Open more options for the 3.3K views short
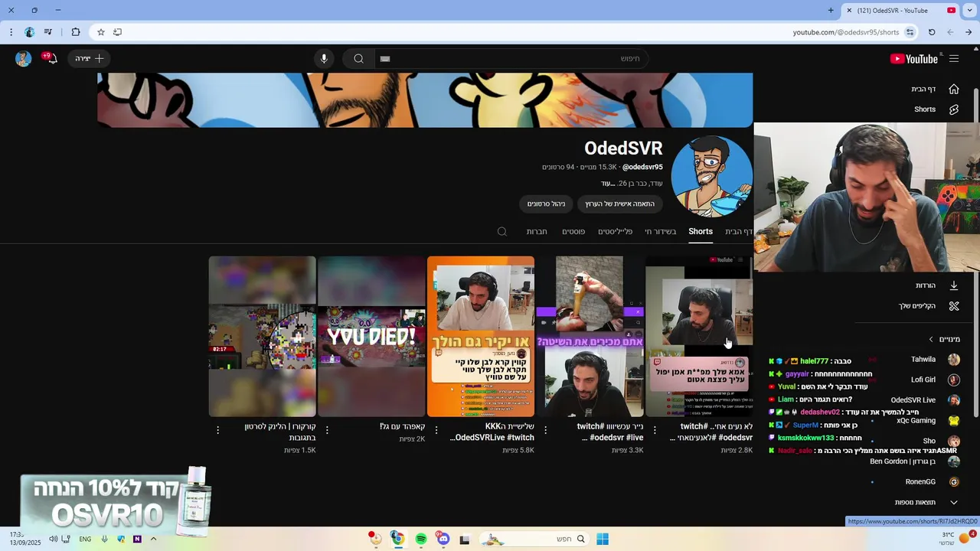The width and height of the screenshot is (980, 551). click(x=545, y=430)
